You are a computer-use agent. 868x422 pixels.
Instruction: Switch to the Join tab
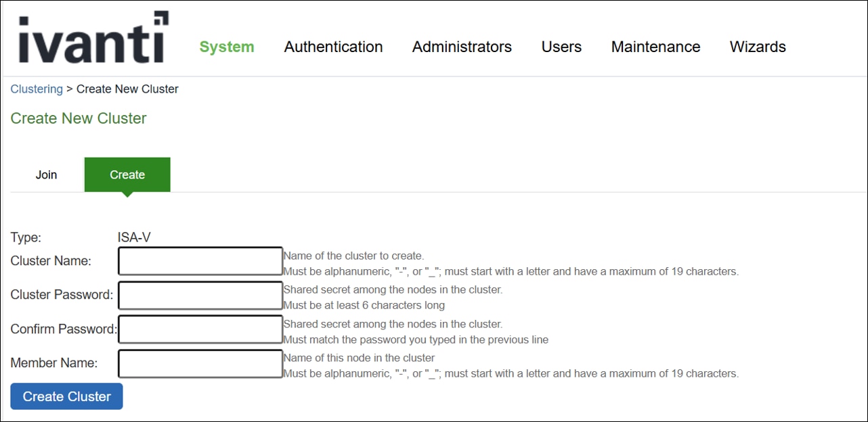pyautogui.click(x=46, y=174)
